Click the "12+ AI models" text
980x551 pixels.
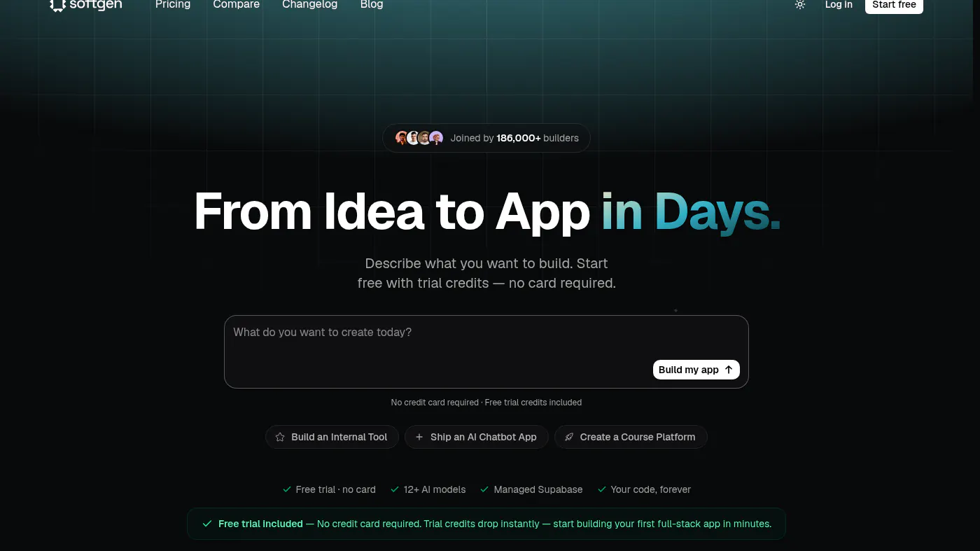tap(435, 489)
